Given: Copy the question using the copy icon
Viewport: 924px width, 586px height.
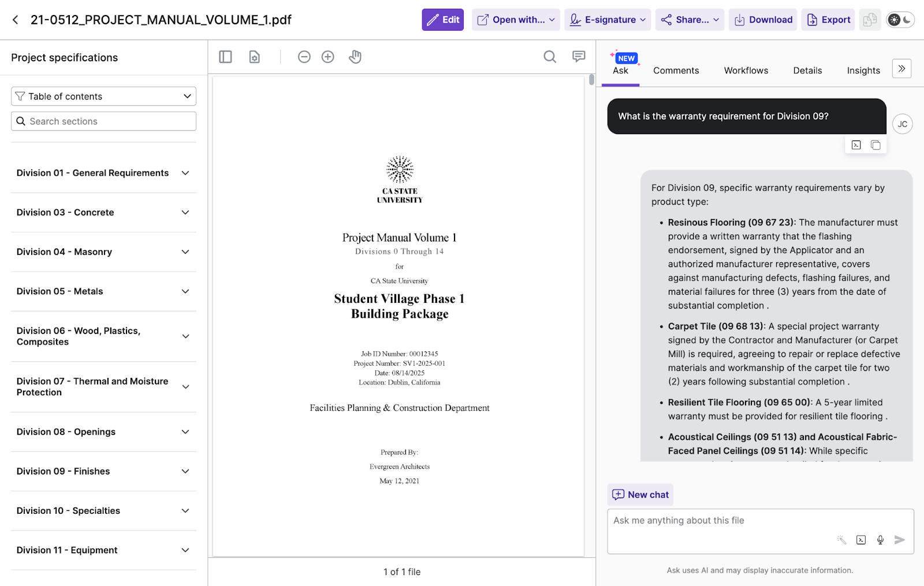Looking at the screenshot, I should pos(875,145).
